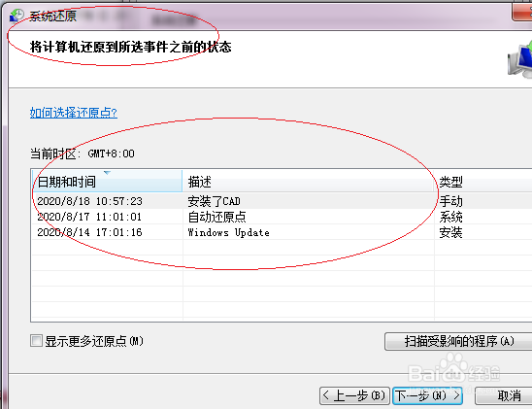Viewport: 532px width, 409px height.
Task: Close the System Restore window
Action: tap(522, 13)
